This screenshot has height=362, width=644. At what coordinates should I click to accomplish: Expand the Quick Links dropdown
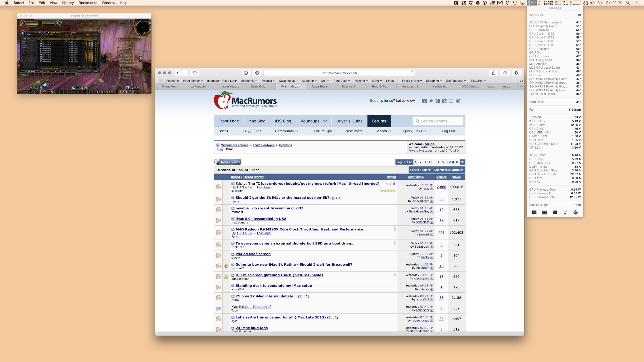(414, 131)
